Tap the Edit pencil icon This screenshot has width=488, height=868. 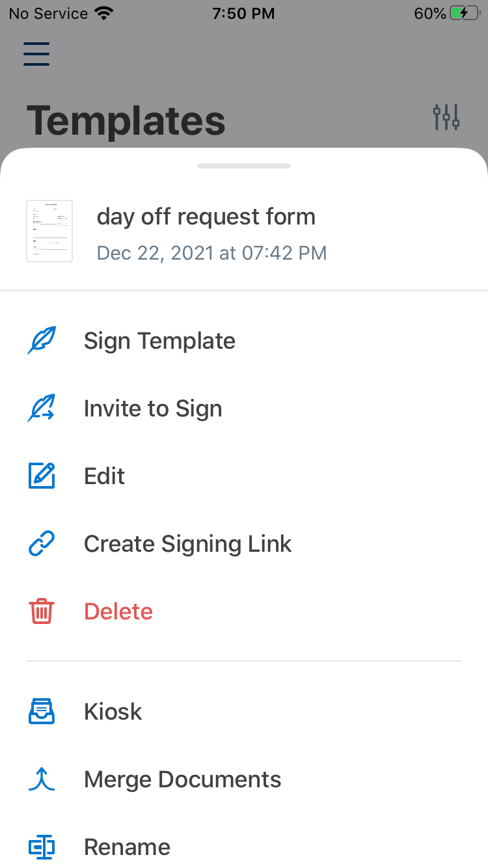coord(42,476)
